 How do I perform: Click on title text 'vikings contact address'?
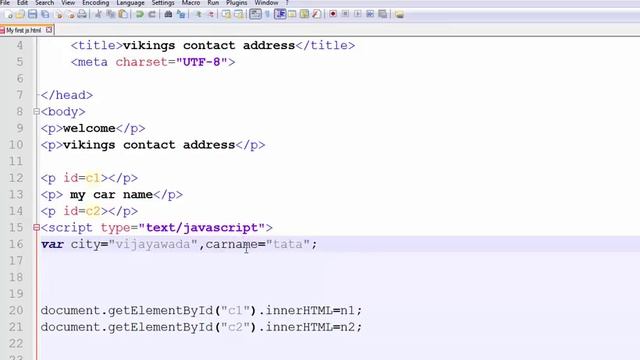tap(209, 45)
